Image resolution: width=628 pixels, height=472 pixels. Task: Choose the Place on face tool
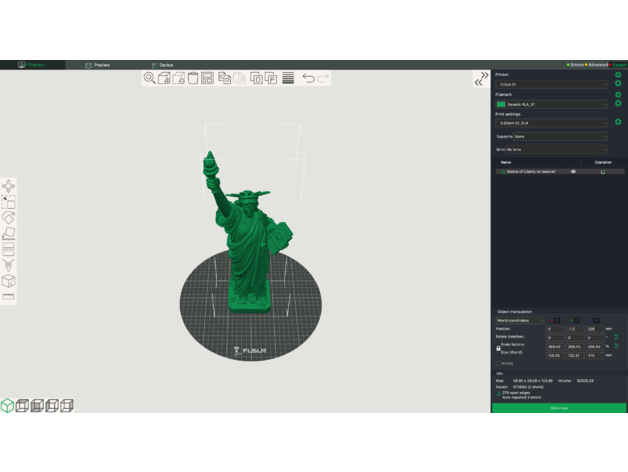[x=9, y=232]
